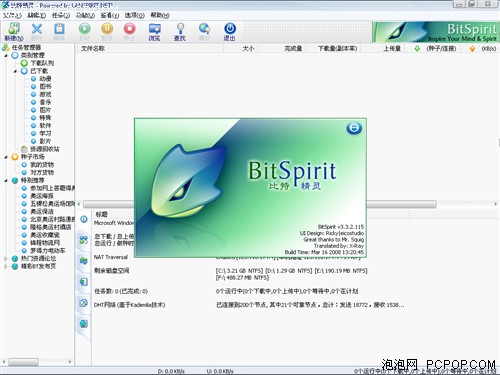The height and width of the screenshot is (375, 500).
Task: Collapse the 类别管理 tree node
Action: [6, 56]
